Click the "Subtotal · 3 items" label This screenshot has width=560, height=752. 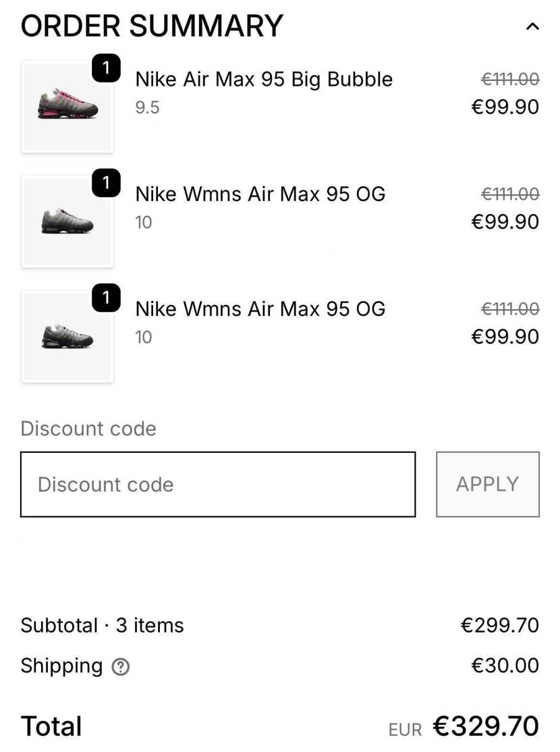pos(102,625)
